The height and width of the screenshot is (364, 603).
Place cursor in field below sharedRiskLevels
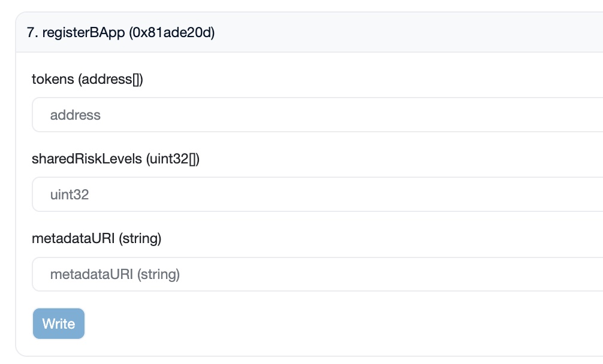click(x=318, y=195)
